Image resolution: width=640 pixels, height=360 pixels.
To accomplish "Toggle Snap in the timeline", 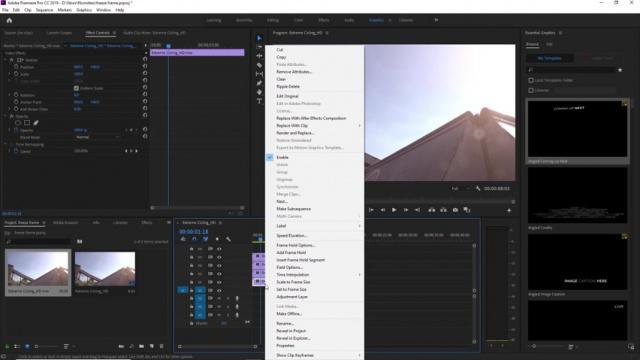I will (194, 239).
